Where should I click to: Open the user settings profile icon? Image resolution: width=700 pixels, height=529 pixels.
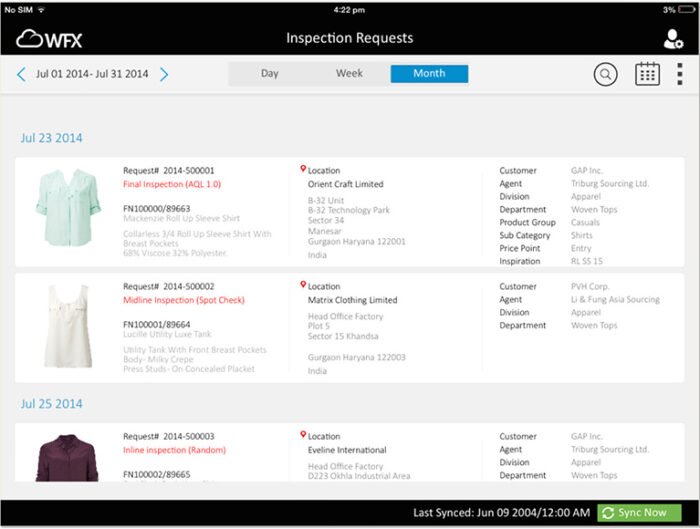[673, 39]
